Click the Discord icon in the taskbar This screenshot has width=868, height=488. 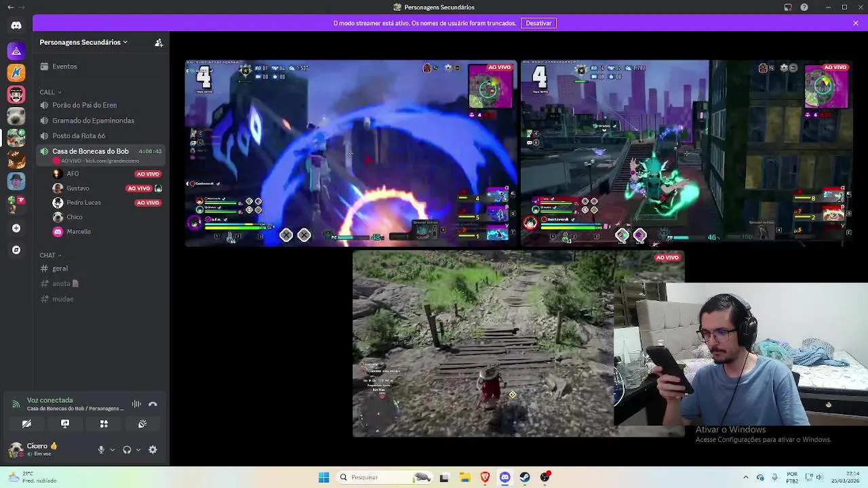(505, 477)
